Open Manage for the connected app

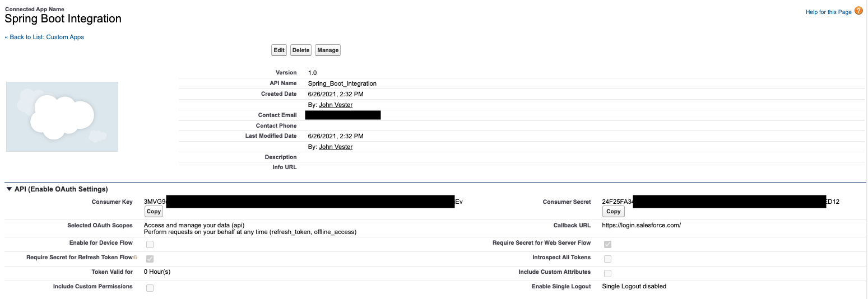tap(328, 50)
